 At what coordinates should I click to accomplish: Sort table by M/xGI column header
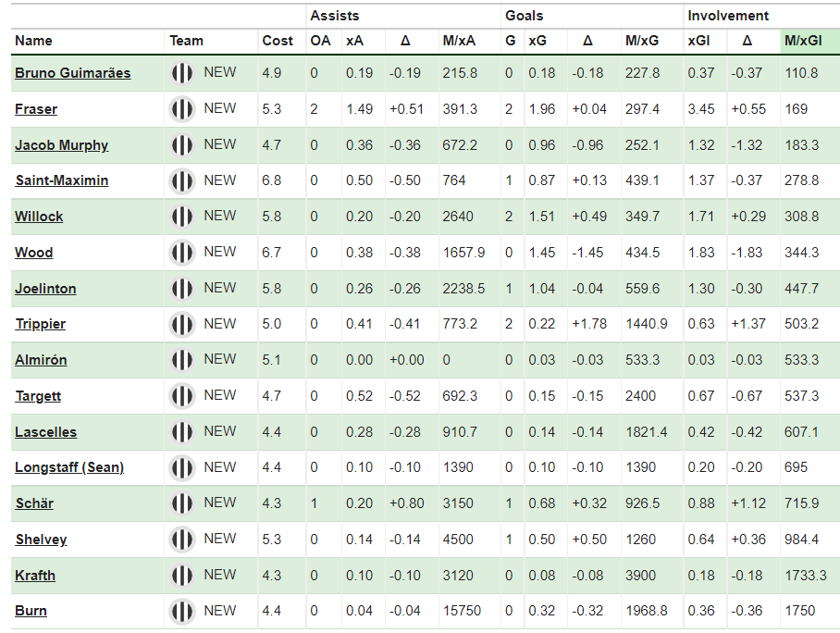[x=802, y=41]
